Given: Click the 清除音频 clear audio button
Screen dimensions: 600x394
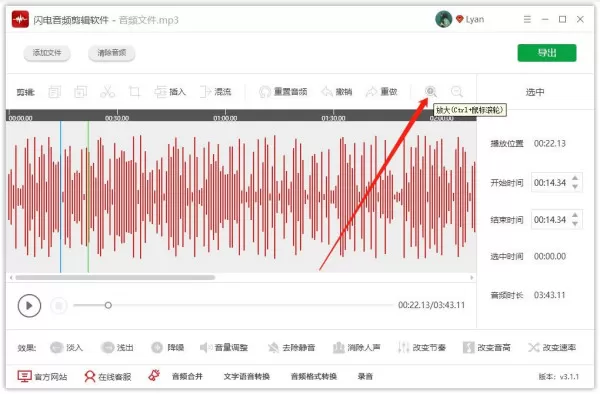Looking at the screenshot, I should 111,53.
